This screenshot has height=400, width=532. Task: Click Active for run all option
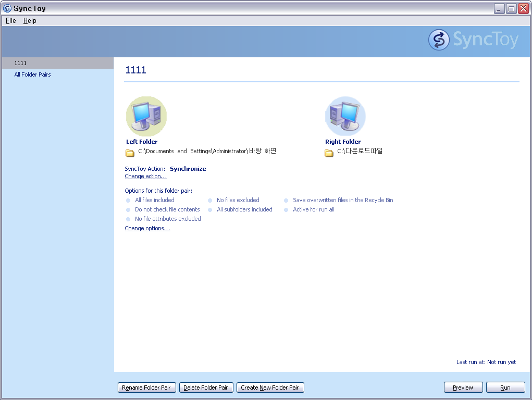pos(314,210)
